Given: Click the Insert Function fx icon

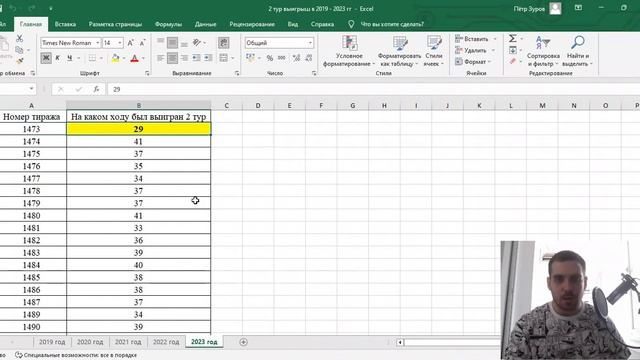Looking at the screenshot, I should click(96, 89).
